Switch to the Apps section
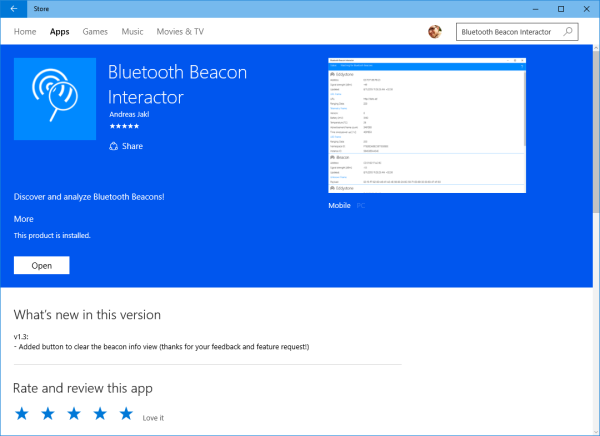Viewport: 600px width, 436px height. click(59, 32)
